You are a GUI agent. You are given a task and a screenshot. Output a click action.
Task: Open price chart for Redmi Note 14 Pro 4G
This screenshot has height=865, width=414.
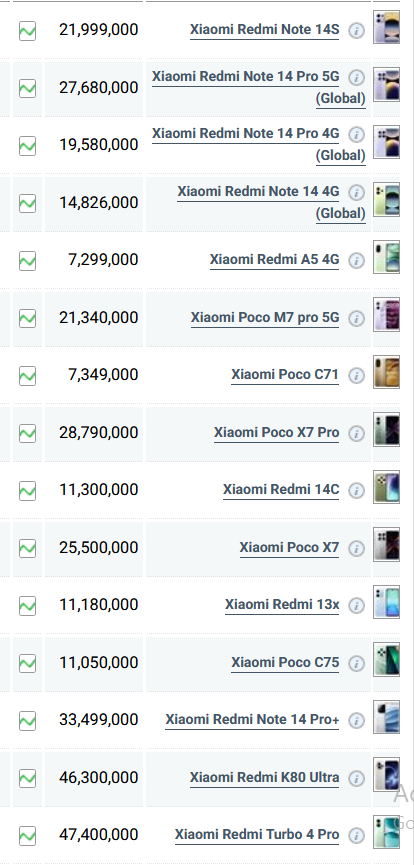pos(28,146)
